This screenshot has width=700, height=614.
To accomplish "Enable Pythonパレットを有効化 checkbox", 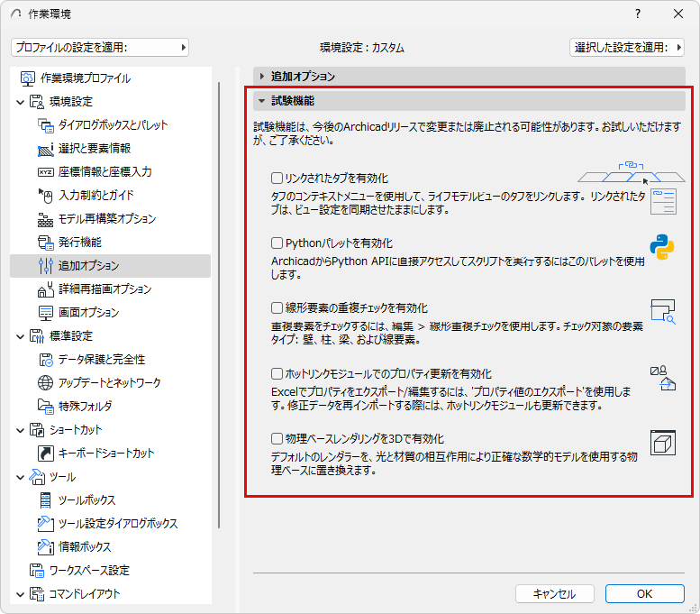I will point(277,243).
